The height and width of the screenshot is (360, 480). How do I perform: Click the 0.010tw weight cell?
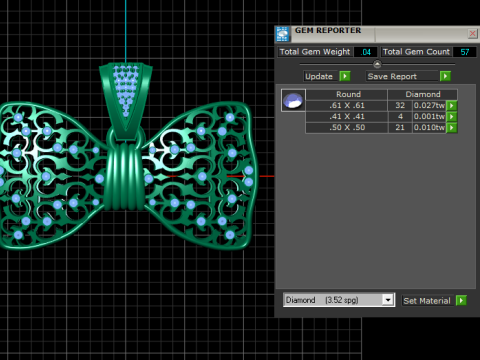pyautogui.click(x=429, y=127)
